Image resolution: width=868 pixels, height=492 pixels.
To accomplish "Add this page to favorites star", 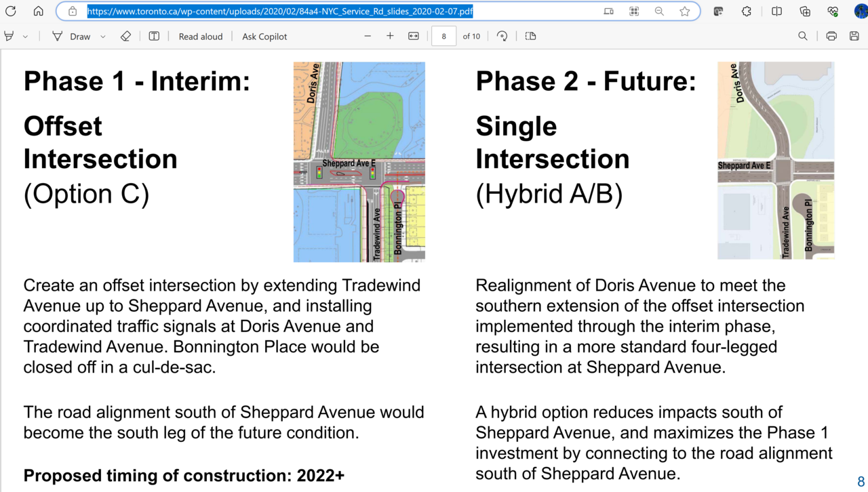I will coord(685,12).
